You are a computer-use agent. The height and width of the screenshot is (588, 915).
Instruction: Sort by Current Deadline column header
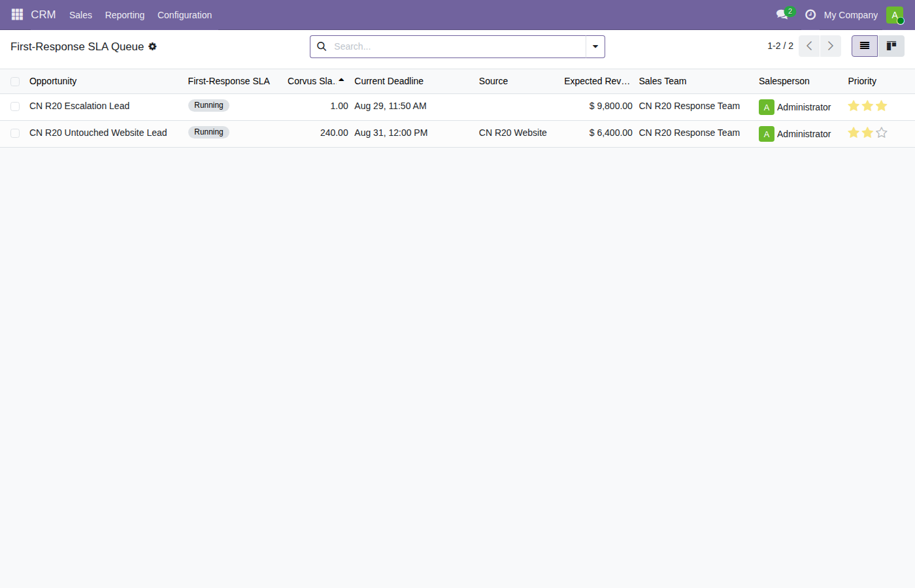[x=389, y=81]
